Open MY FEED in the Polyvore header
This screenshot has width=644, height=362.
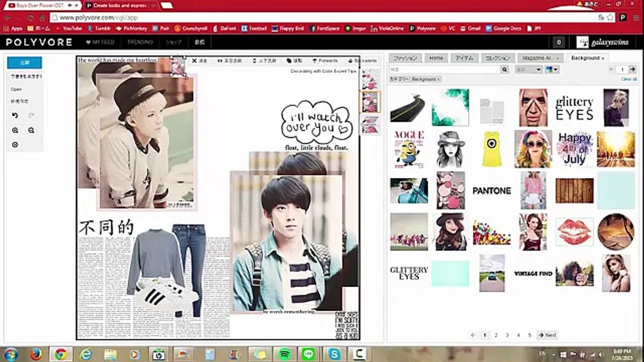[100, 42]
